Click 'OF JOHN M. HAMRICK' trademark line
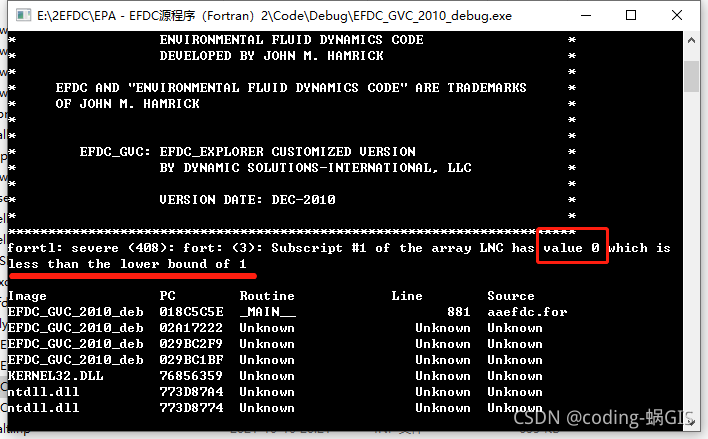 point(127,104)
